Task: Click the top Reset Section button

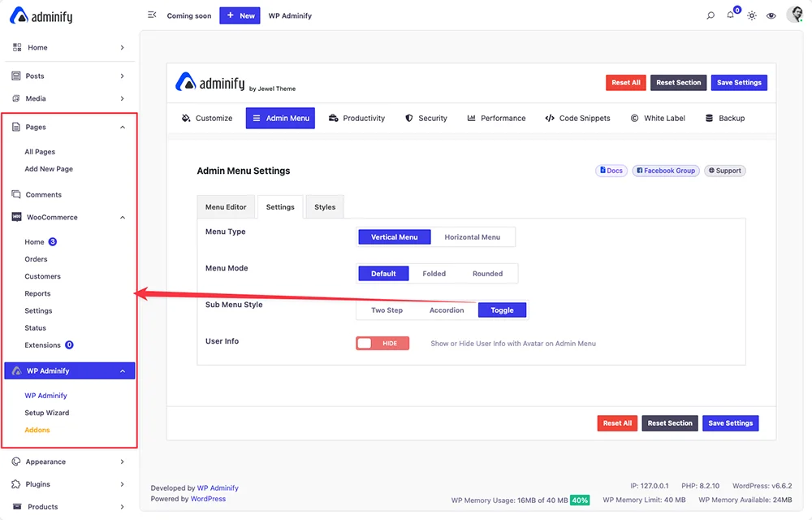Action: [x=678, y=82]
